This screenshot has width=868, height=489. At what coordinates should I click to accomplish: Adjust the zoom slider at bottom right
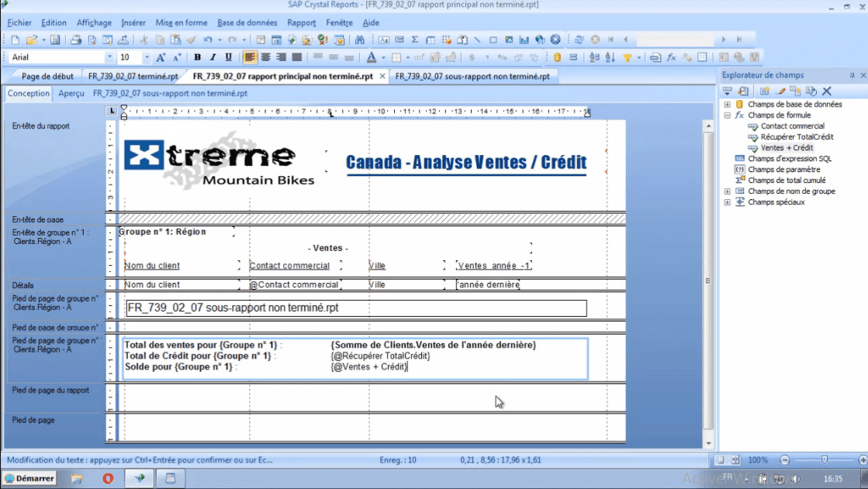[824, 460]
